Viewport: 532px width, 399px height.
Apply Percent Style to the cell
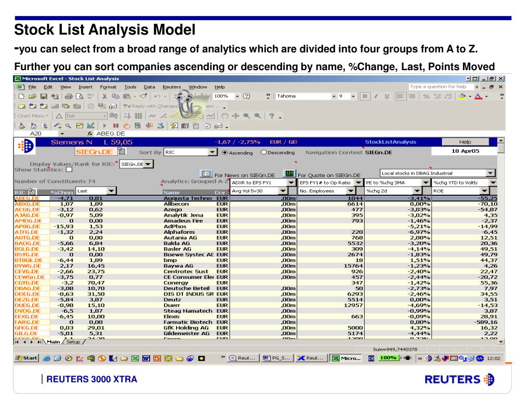point(426,96)
